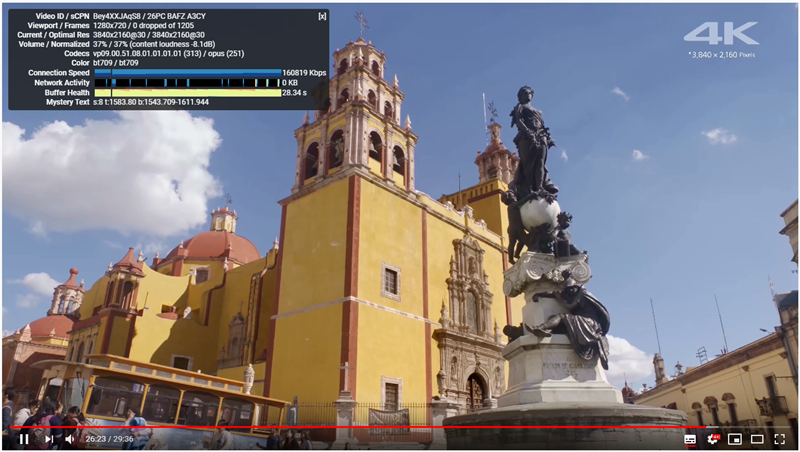The height and width of the screenshot is (452, 800).
Task: Pause the playing video
Action: coord(23,439)
